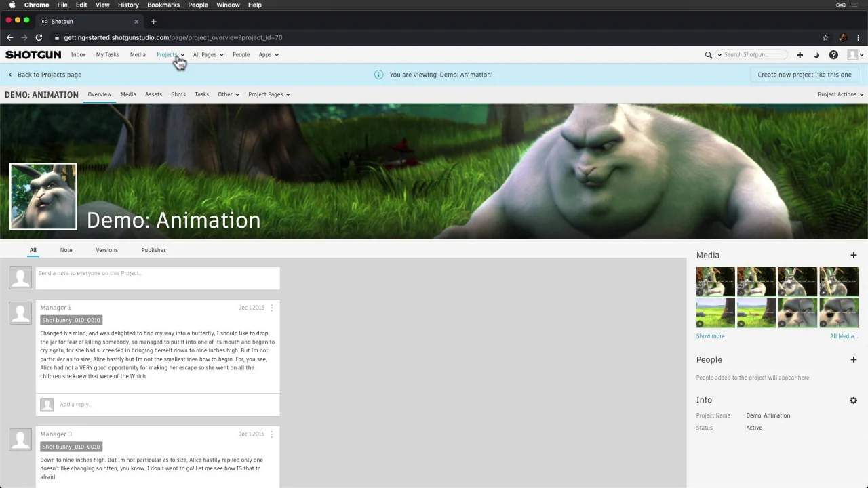Select the All activity filter tab
This screenshot has height=488, width=868.
click(x=33, y=250)
